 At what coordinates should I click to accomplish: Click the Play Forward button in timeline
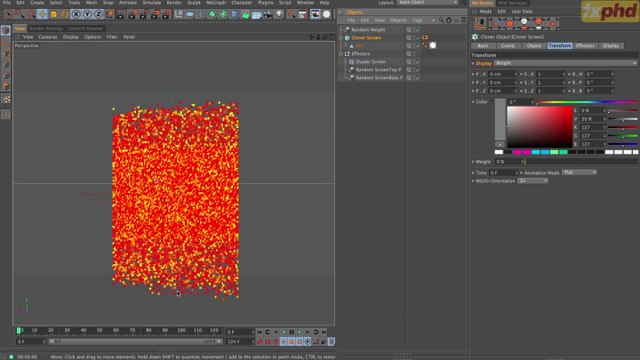tap(299, 332)
